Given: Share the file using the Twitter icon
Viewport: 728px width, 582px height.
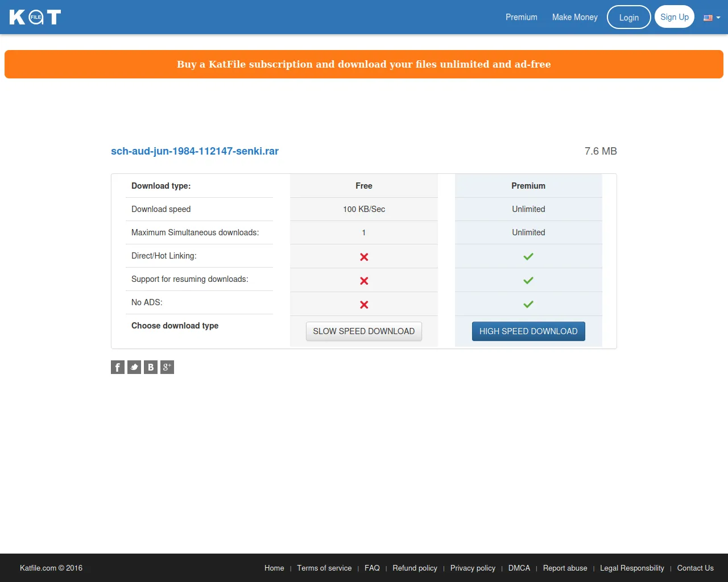Looking at the screenshot, I should 134,367.
